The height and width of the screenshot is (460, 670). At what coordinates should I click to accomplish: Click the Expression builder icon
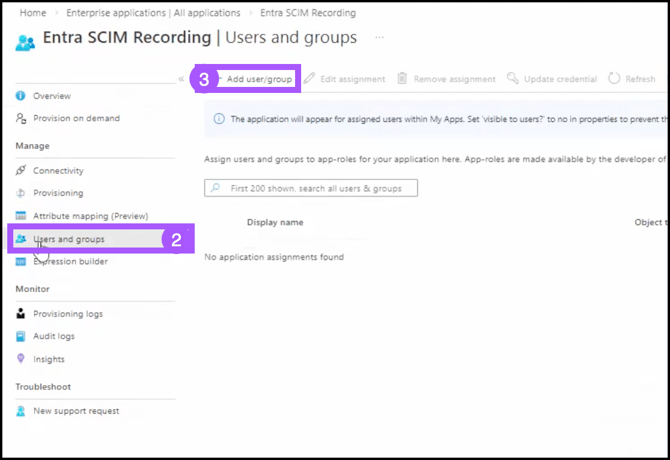(x=21, y=262)
